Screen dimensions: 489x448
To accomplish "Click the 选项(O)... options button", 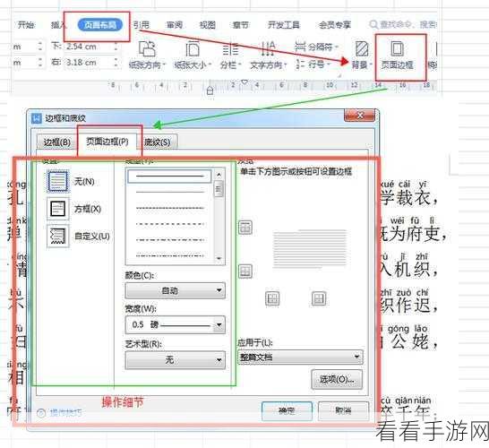I will (337, 379).
